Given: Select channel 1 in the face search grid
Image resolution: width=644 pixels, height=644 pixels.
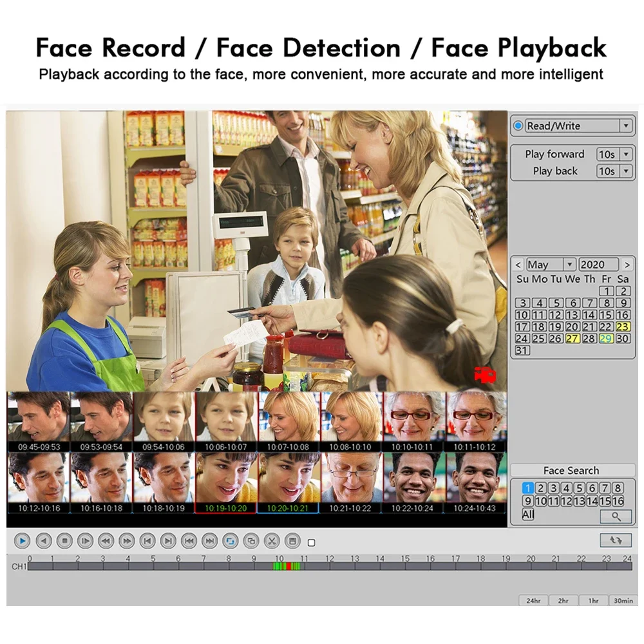Looking at the screenshot, I should [527, 488].
